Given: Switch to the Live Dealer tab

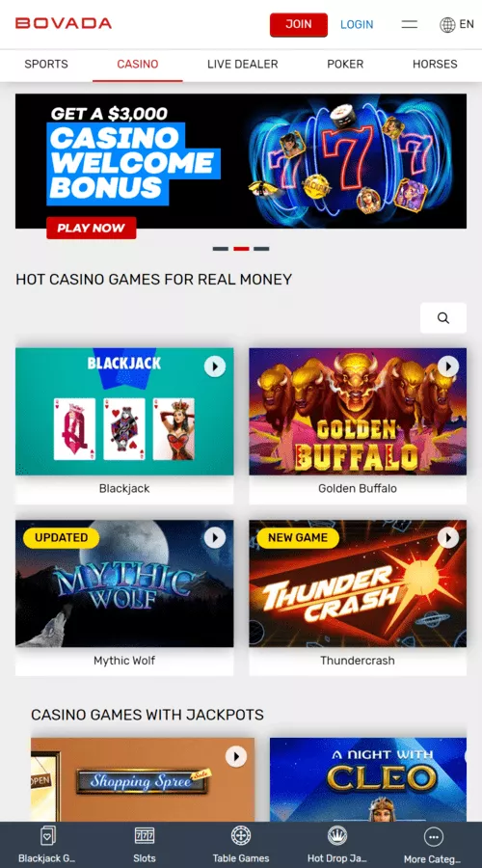Looking at the screenshot, I should coord(242,65).
